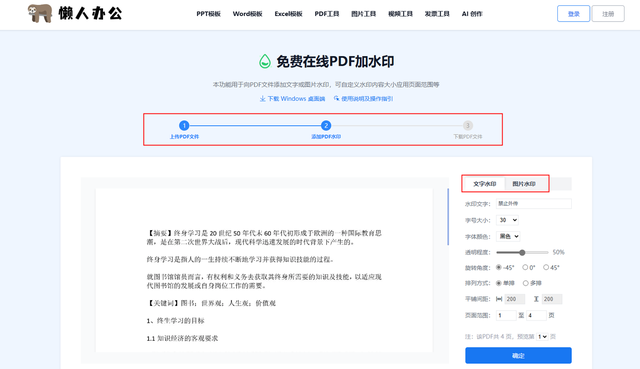This screenshot has height=369, width=640.
Task: Click the green water-drop icon beside the title
Action: 265,61
